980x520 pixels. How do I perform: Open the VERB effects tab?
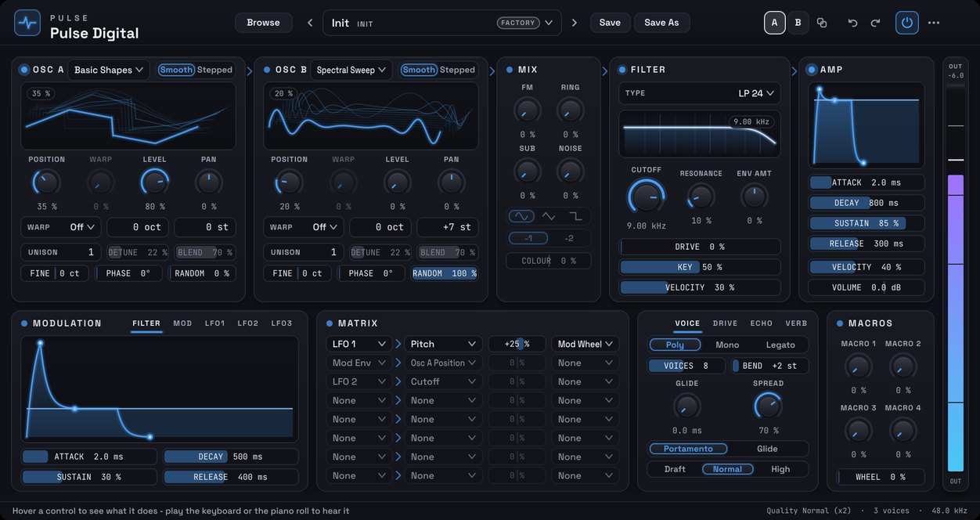[x=796, y=323]
